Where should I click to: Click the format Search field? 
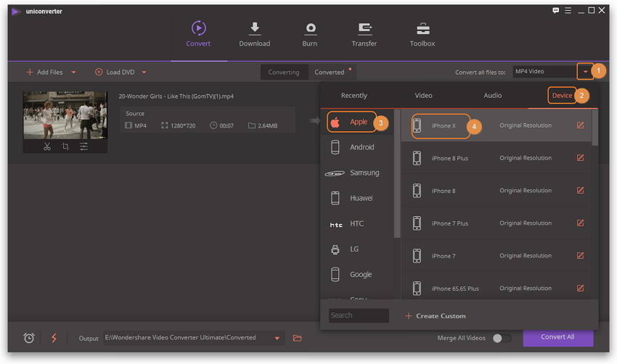[359, 315]
